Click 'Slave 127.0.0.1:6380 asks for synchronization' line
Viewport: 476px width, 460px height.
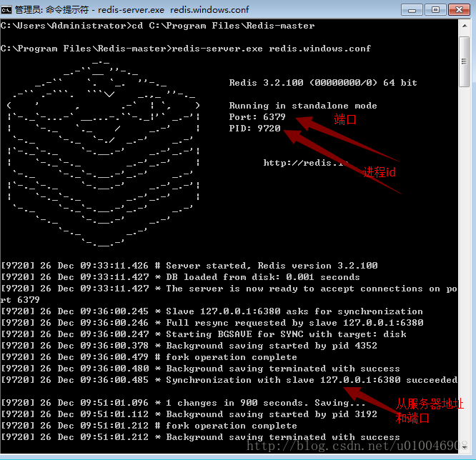(212, 311)
